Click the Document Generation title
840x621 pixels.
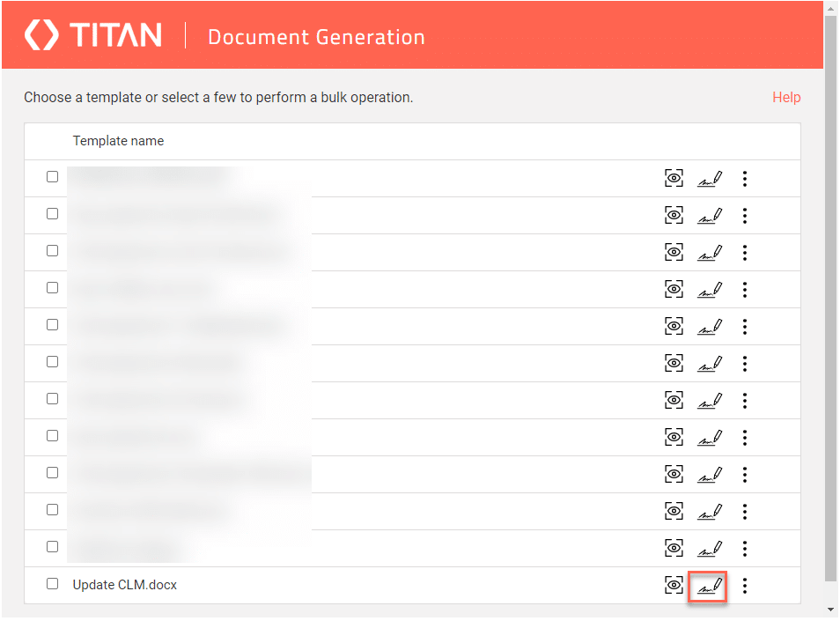(316, 37)
